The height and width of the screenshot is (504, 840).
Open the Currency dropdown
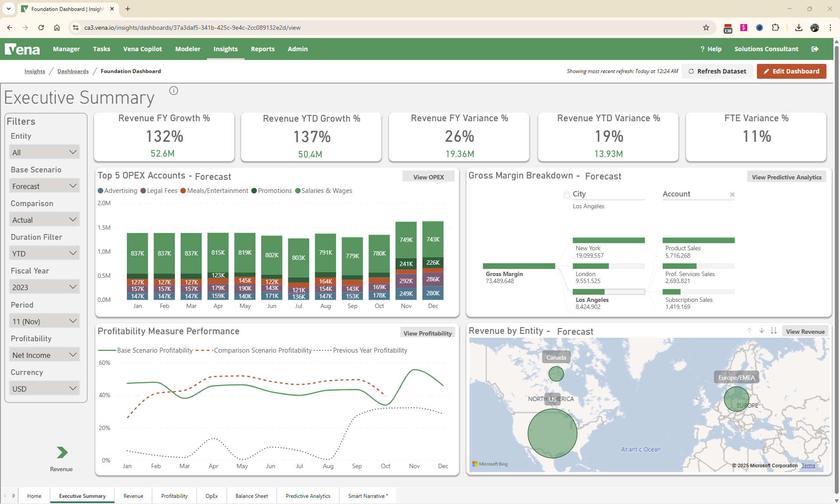click(44, 388)
